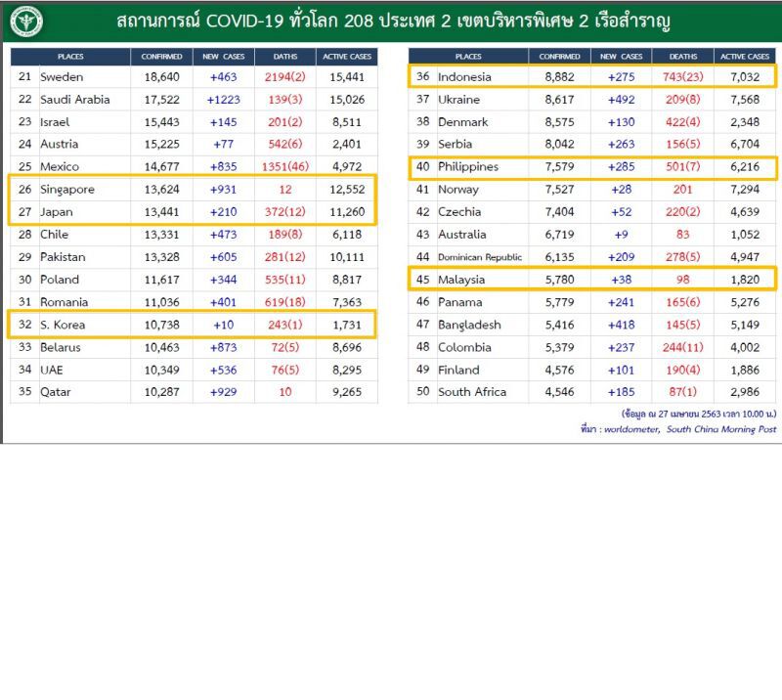Click Saudi Arabia's new cases value +1223
This screenshot has height=700, width=782.
224,100
